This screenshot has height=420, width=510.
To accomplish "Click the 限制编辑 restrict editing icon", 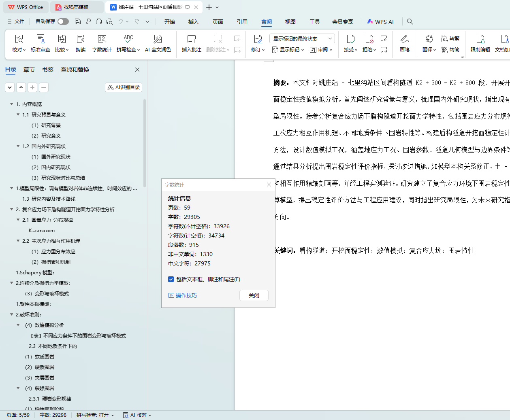I will 480,43.
